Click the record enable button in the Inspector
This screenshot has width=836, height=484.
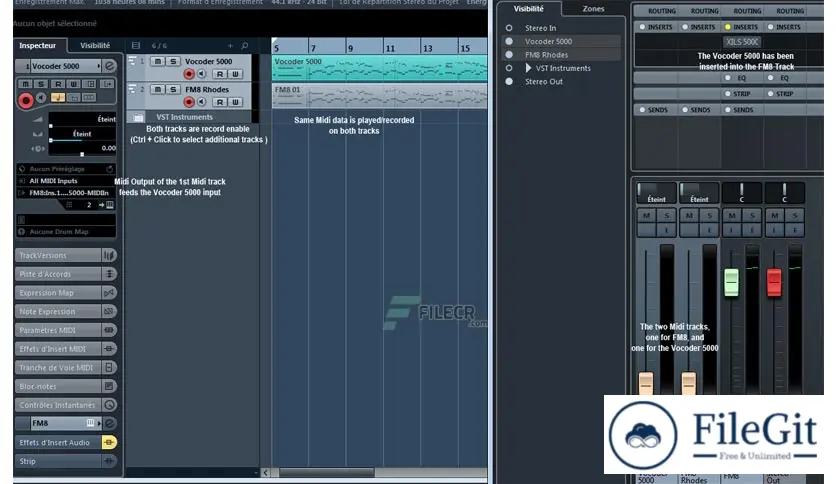click(26, 100)
